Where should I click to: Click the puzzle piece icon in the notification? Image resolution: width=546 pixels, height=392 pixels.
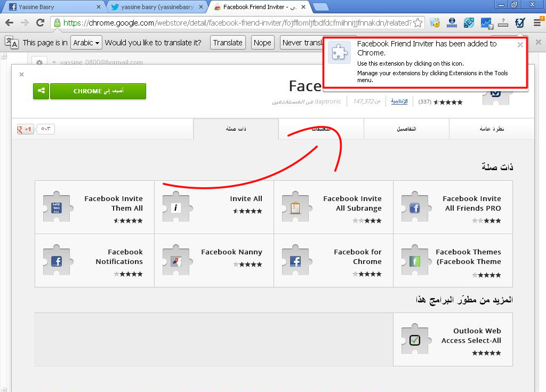click(340, 53)
